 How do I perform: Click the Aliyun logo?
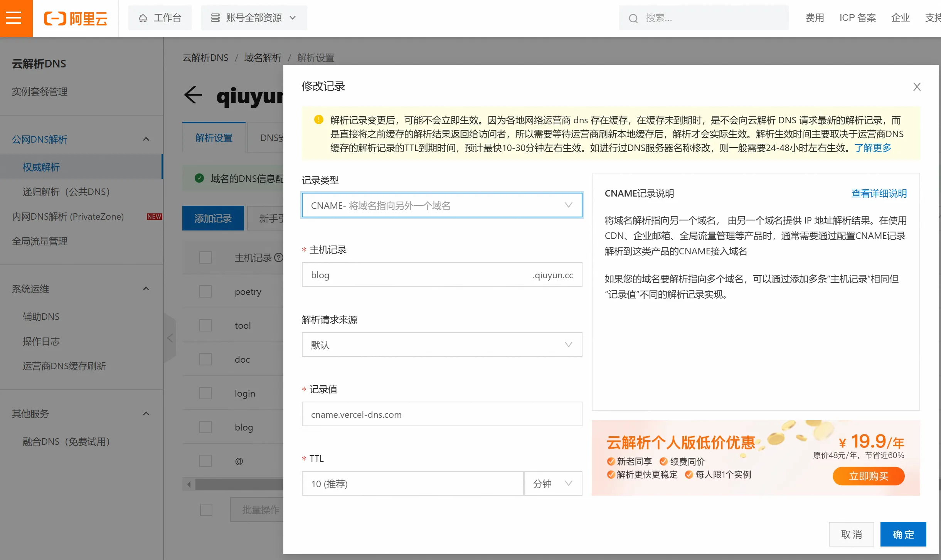(x=76, y=18)
